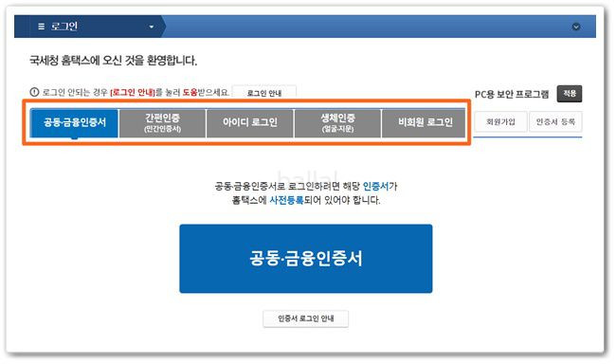This screenshot has width=616, height=364.
Task: Click the 적용 button for PC용 보안 프로그램
Action: tap(570, 94)
